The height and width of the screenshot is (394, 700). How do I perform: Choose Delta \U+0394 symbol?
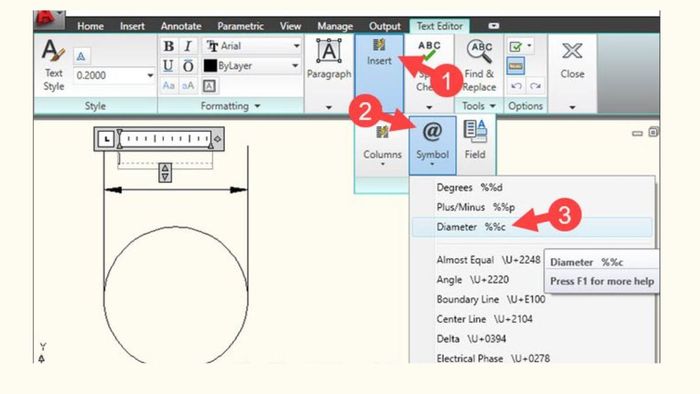(x=471, y=339)
